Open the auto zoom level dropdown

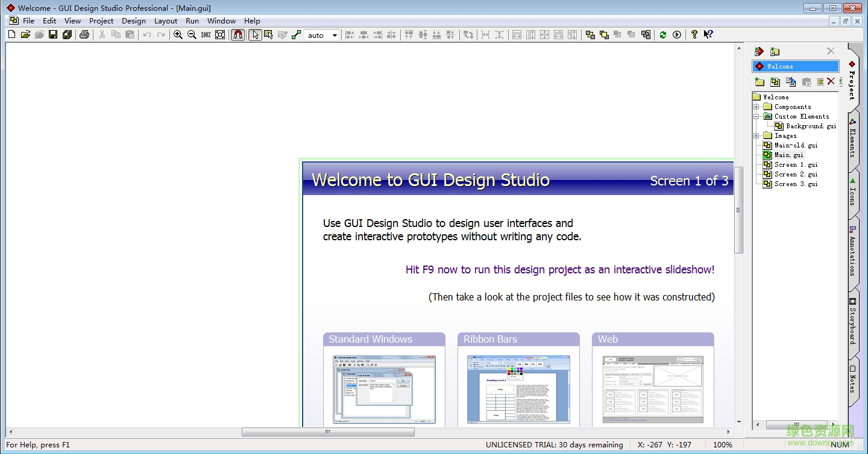pyautogui.click(x=335, y=34)
